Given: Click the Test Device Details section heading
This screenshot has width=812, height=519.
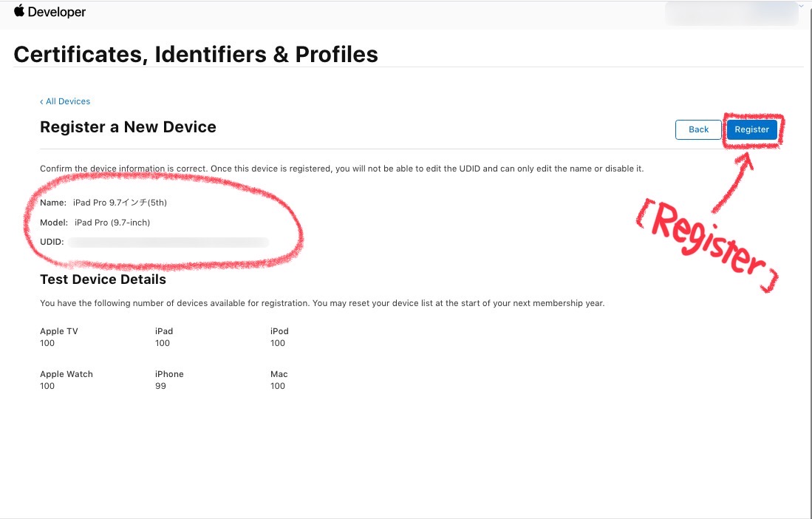Looking at the screenshot, I should coord(103,279).
